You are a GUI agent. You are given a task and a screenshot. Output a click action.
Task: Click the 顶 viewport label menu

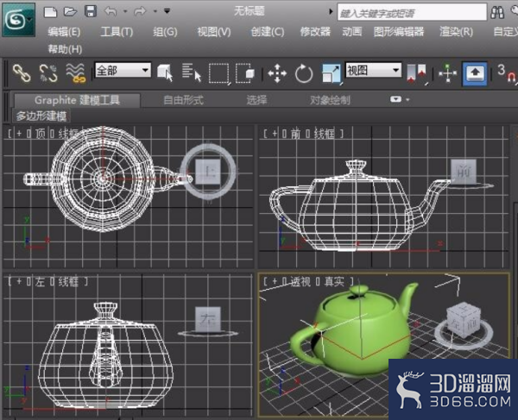41,134
